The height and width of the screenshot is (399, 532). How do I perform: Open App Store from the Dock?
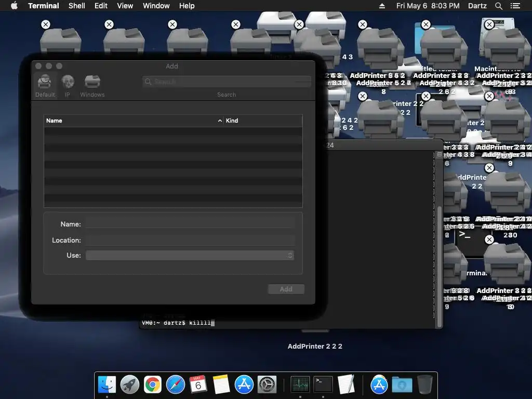pyautogui.click(x=244, y=384)
